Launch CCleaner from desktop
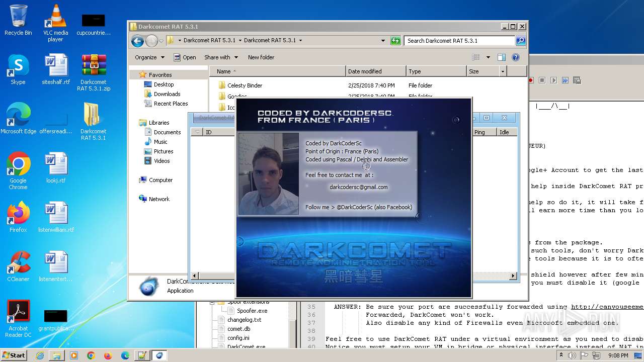Screen dimensions: 644x362 18,266
